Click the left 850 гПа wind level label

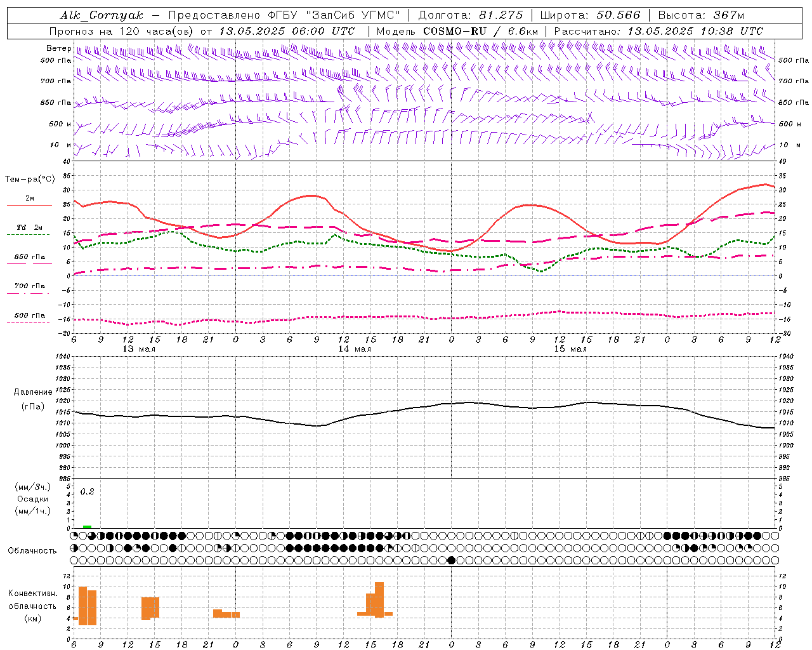[56, 102]
